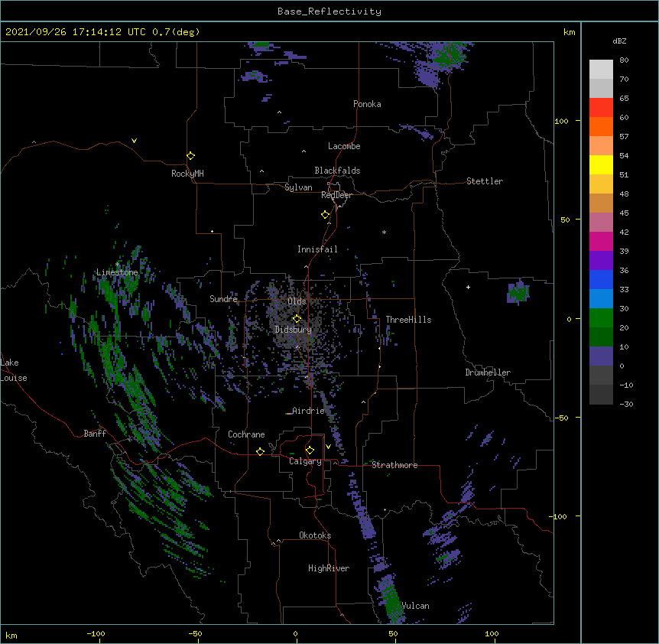Screen dimensions: 659x644
Task: Click the km unit label at top right
Action: [570, 32]
